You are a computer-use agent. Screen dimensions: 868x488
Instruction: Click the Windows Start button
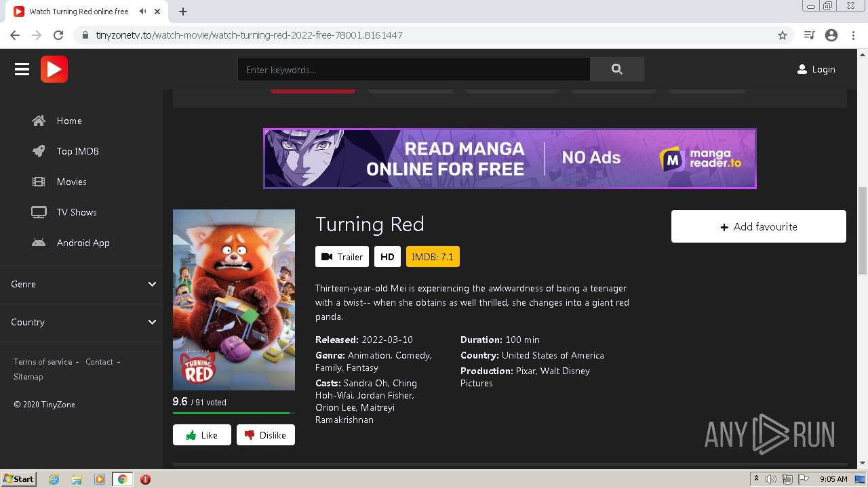[x=18, y=479]
